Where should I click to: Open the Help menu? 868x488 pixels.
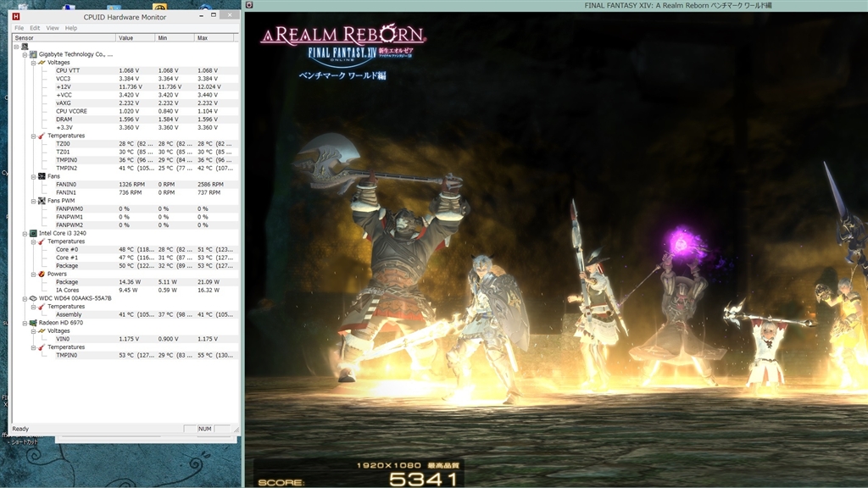coord(71,28)
